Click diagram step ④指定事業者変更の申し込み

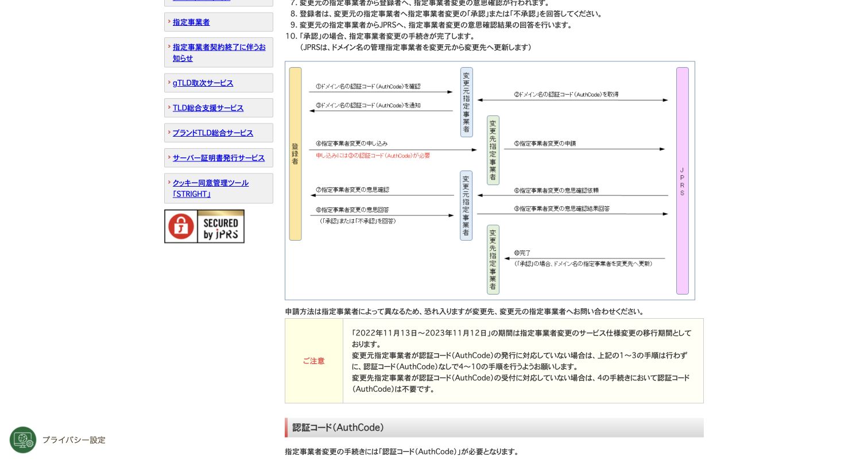pyautogui.click(x=351, y=144)
